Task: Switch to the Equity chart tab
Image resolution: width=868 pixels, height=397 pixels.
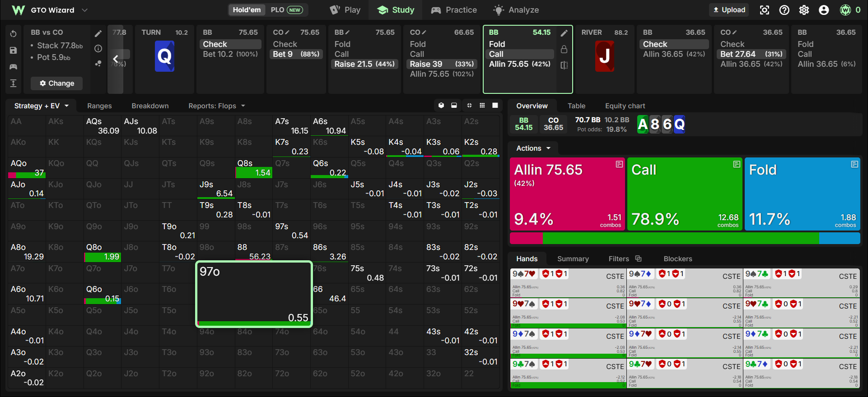Action: [625, 106]
